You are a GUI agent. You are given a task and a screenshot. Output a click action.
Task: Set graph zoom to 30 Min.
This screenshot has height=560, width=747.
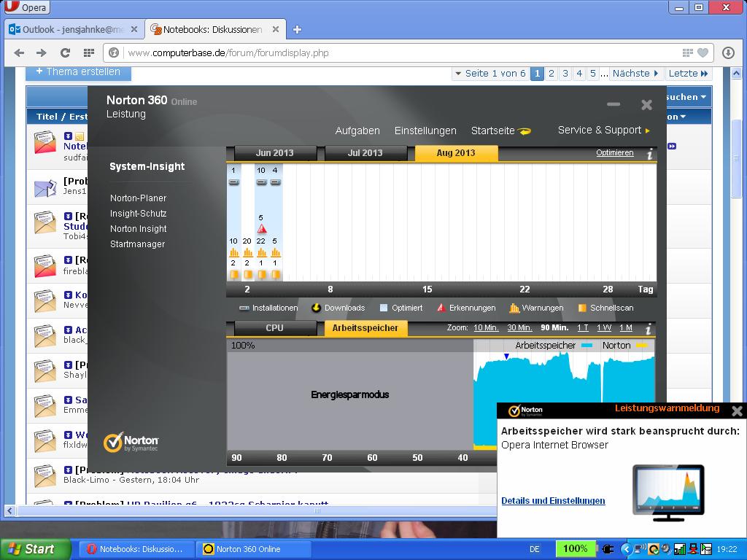point(519,327)
